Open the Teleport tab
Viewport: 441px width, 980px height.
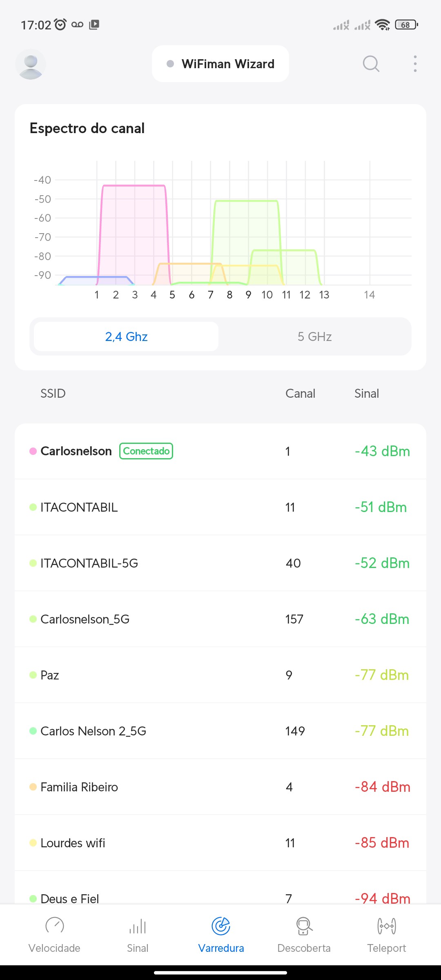tap(386, 933)
